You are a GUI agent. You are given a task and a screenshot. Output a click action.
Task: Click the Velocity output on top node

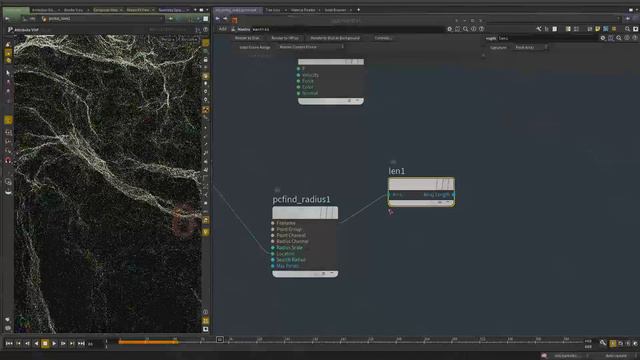click(x=298, y=75)
